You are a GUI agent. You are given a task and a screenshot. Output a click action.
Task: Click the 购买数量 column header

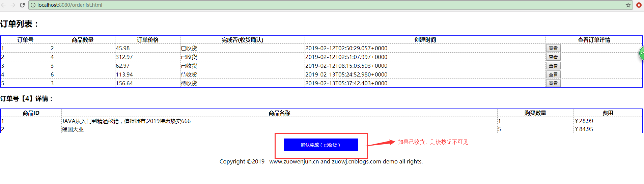point(535,113)
